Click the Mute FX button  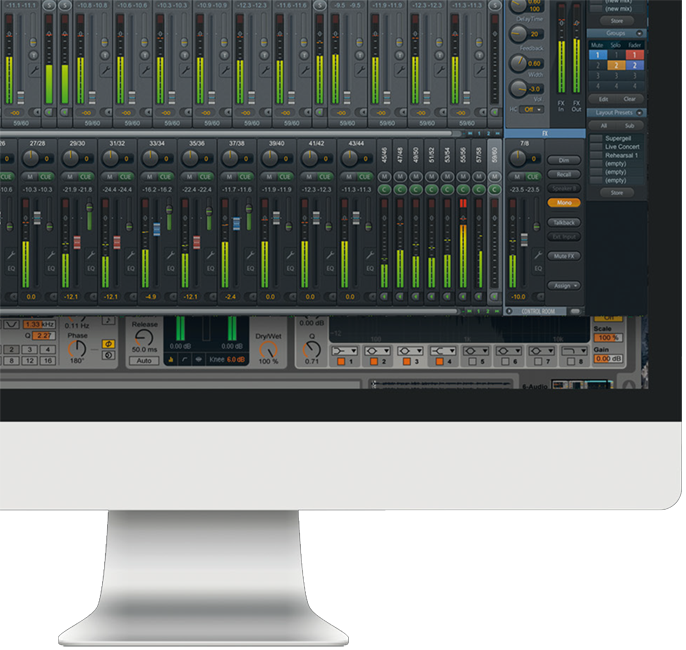pyautogui.click(x=564, y=256)
